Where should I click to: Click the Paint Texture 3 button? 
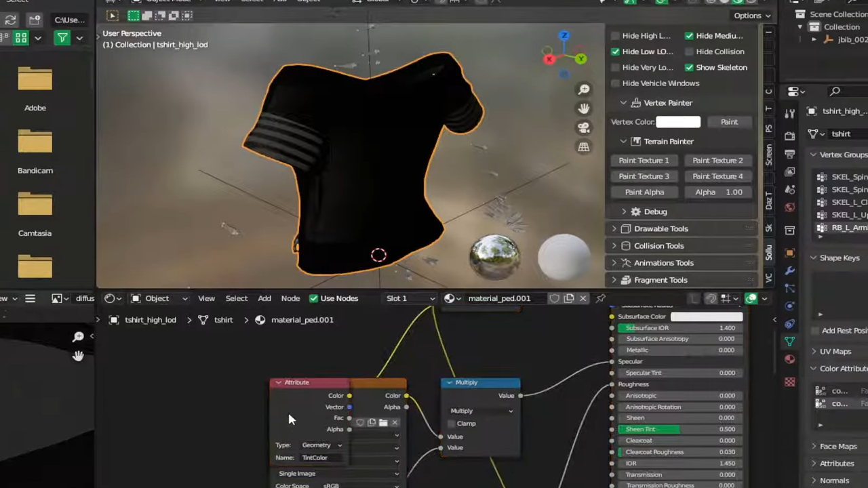[644, 176]
